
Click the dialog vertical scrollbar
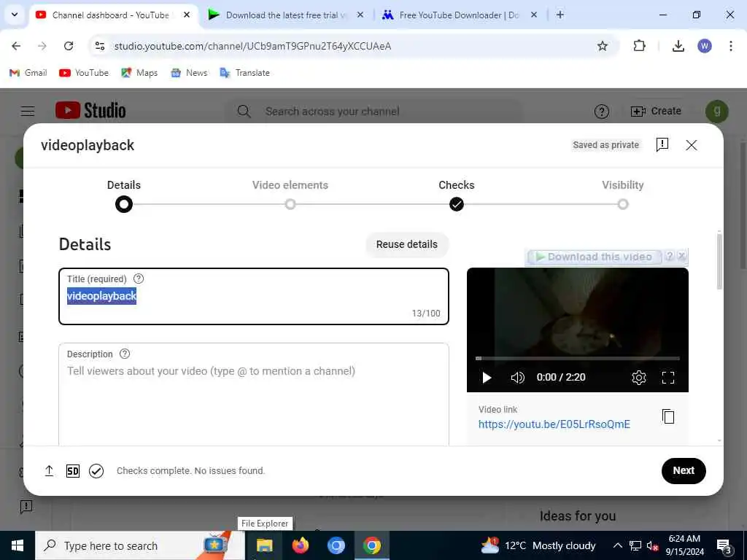pyautogui.click(x=719, y=261)
